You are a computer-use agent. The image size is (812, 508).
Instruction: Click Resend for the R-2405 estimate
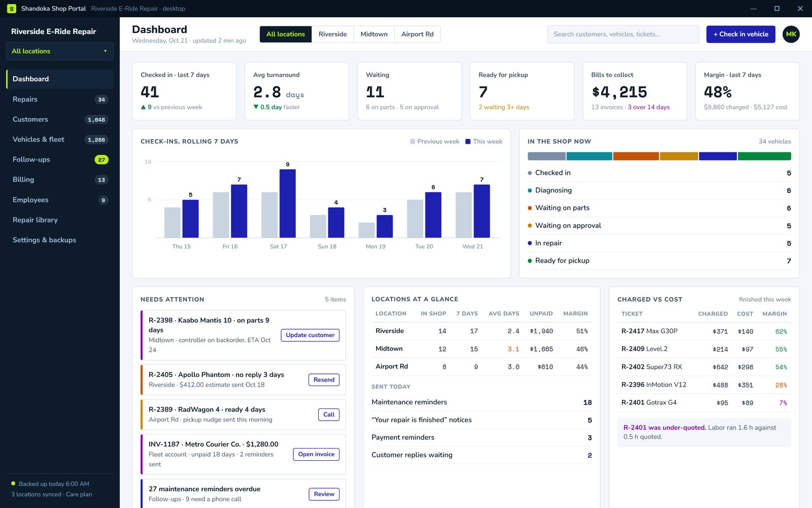click(324, 380)
